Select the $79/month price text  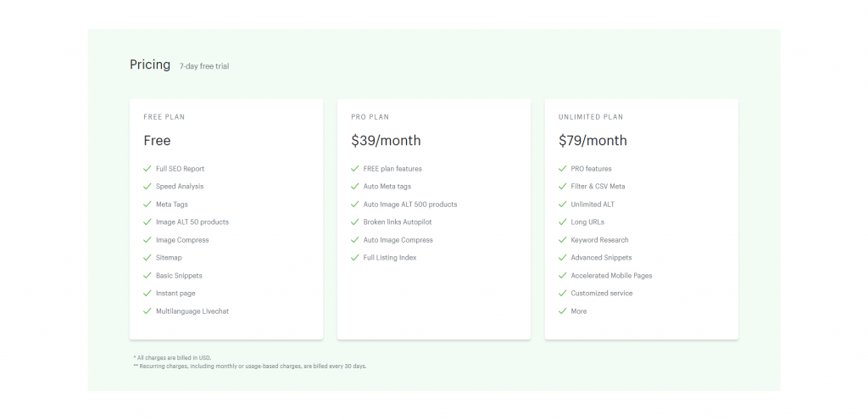[x=593, y=141]
